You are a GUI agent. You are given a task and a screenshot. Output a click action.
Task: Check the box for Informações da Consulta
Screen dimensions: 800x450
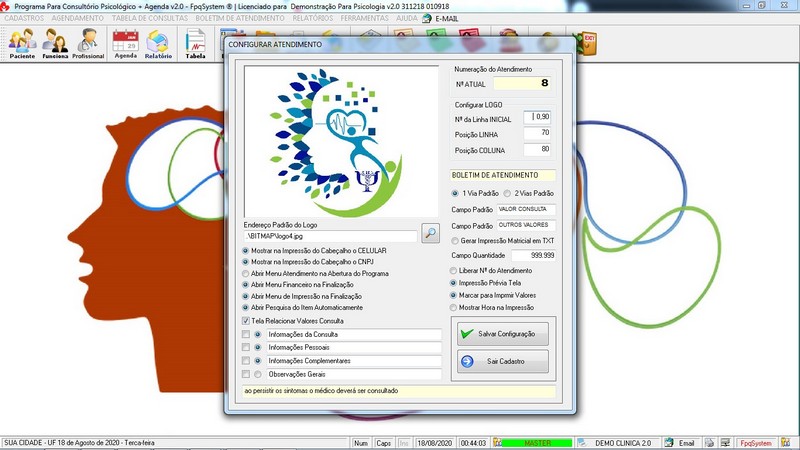pyautogui.click(x=246, y=334)
